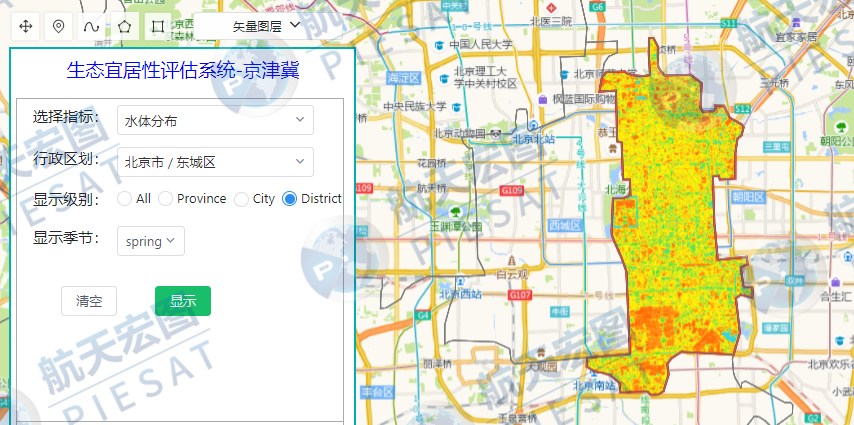The image size is (854, 425).
Task: Click the 中国人民大学 university map icon
Action: [439, 45]
